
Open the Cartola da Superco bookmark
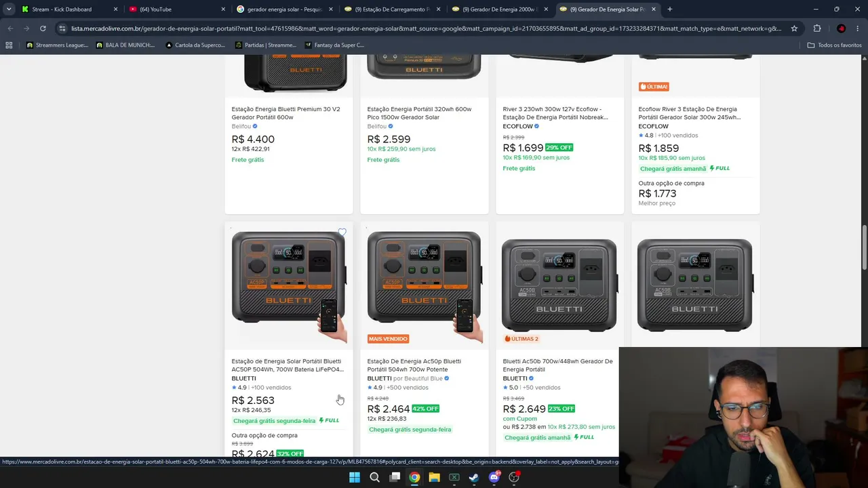click(195, 45)
